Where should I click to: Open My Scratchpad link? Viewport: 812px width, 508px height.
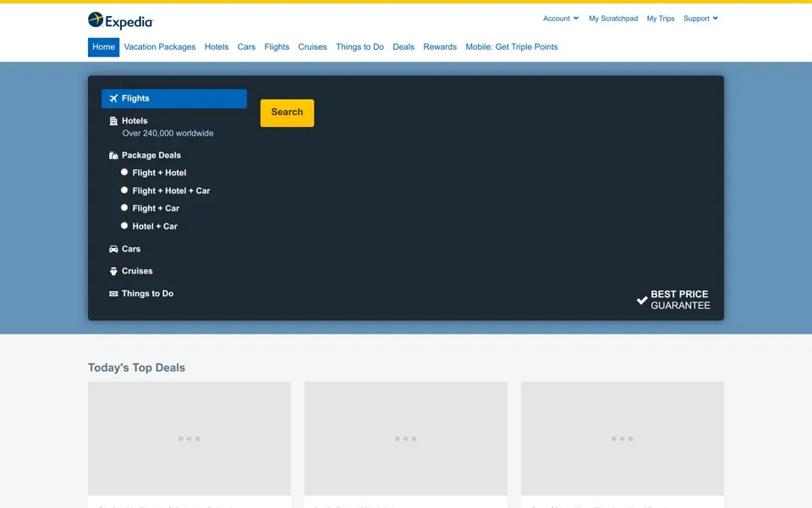point(613,18)
